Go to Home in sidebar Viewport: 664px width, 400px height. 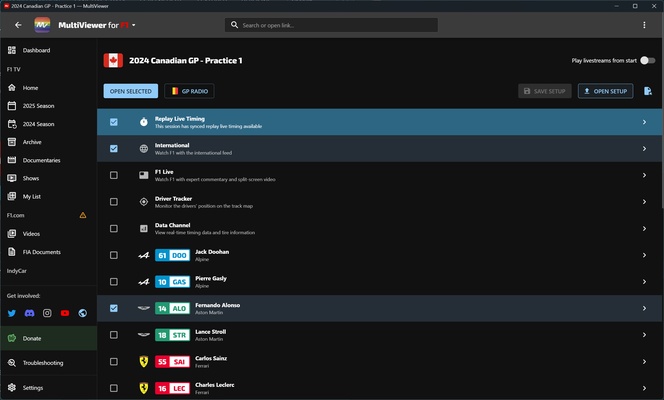pos(48,88)
